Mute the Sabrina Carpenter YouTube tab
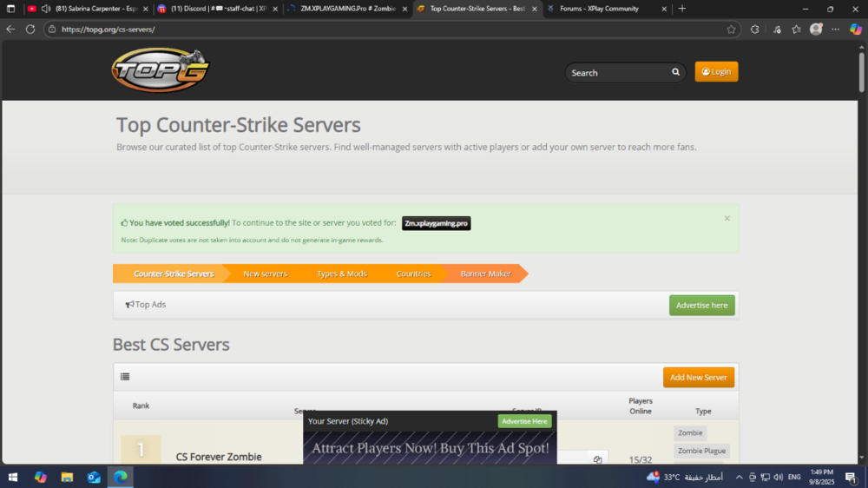868x488 pixels. pyautogui.click(x=45, y=9)
